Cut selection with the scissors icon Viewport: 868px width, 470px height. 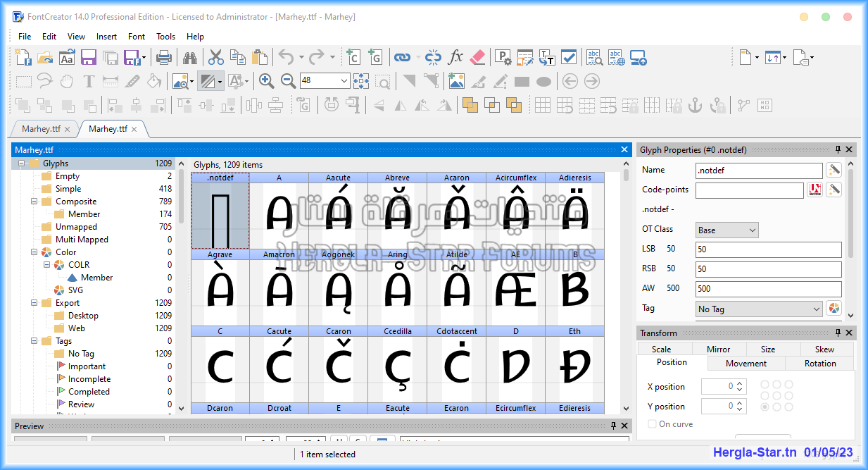216,58
